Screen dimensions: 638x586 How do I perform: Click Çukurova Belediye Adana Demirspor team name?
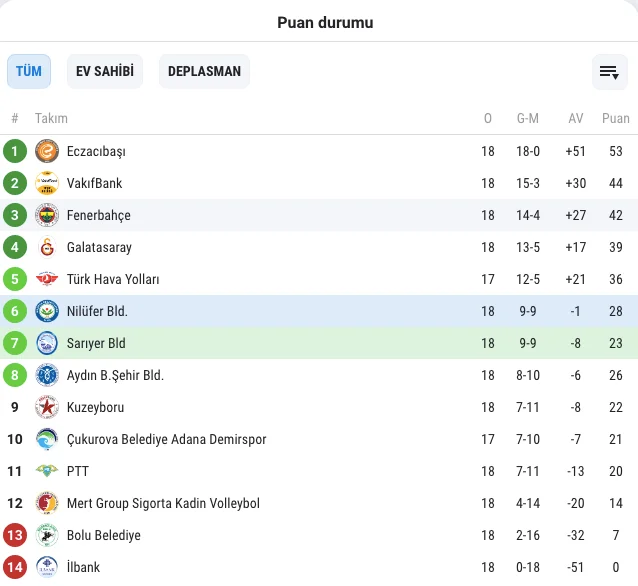(166, 439)
